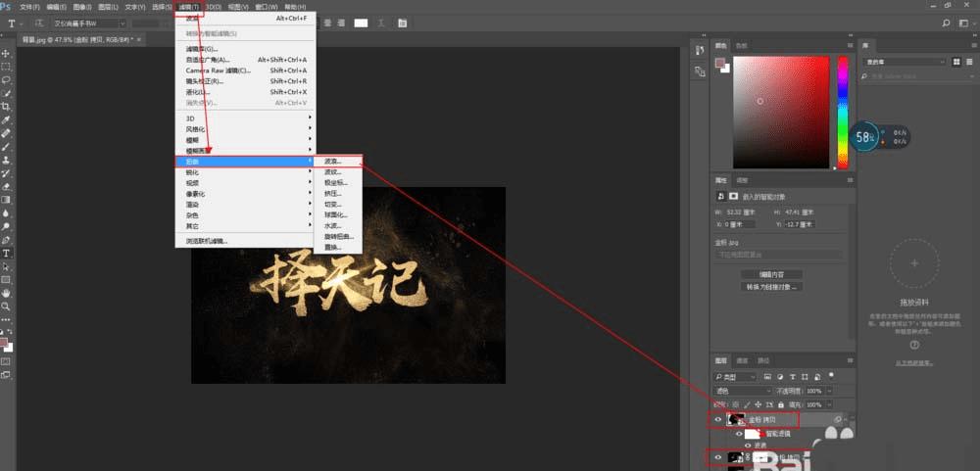Select the Gradient tool
980x471 pixels.
pyautogui.click(x=6, y=200)
